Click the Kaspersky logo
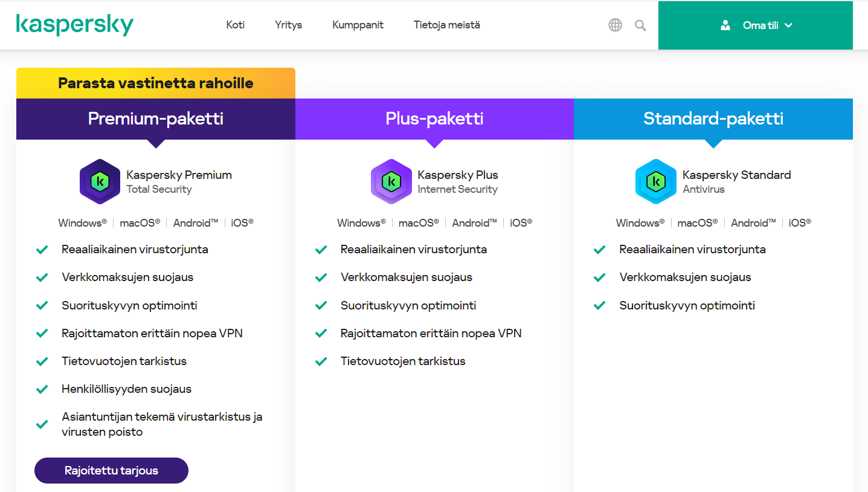868x492 pixels. pyautogui.click(x=75, y=25)
